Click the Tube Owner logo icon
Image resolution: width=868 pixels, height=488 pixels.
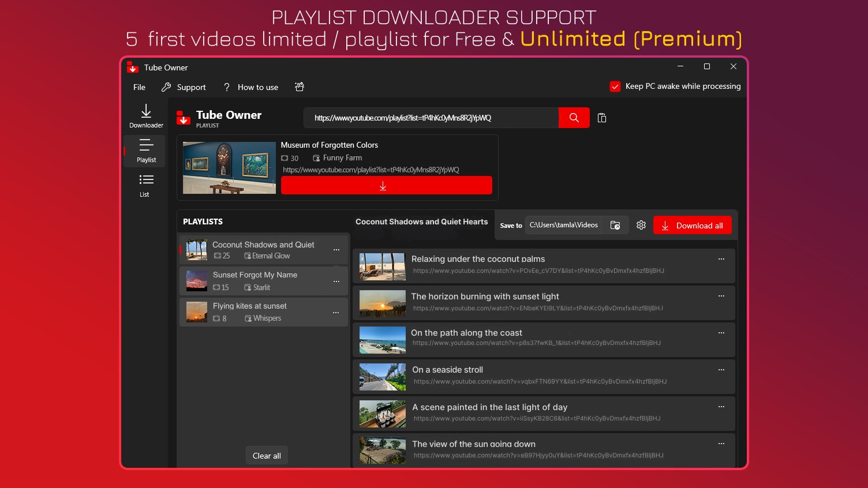183,118
